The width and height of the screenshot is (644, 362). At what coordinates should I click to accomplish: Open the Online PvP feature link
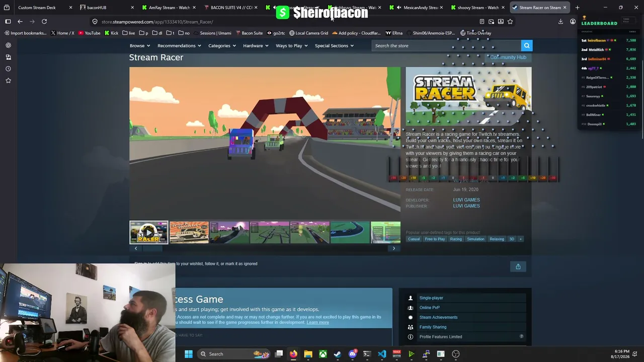[x=430, y=308]
